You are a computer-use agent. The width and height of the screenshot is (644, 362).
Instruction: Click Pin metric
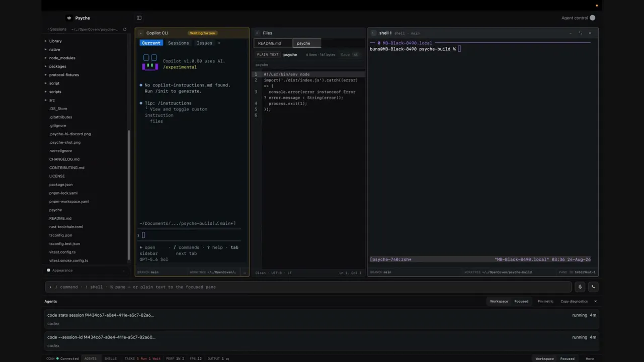coord(545,301)
